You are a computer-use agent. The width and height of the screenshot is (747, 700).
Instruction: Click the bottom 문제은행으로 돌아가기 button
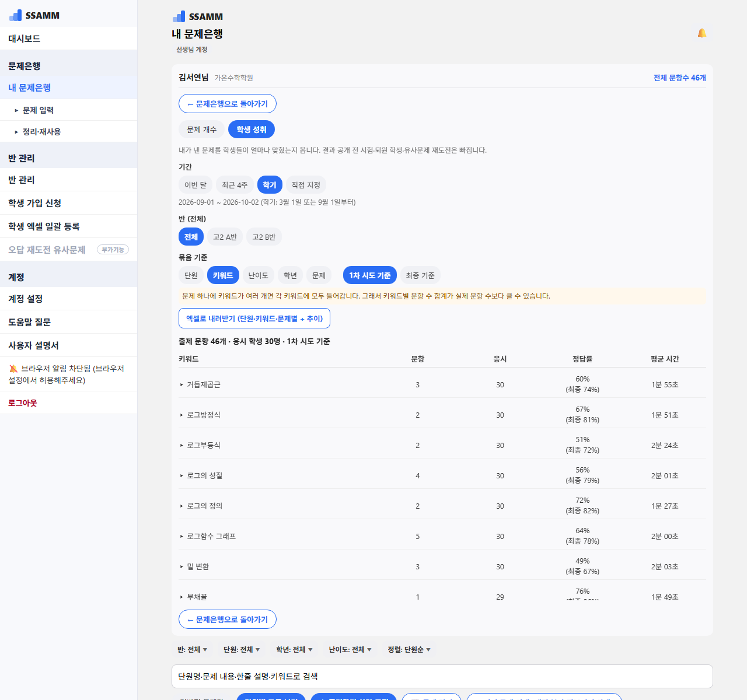coord(228,619)
